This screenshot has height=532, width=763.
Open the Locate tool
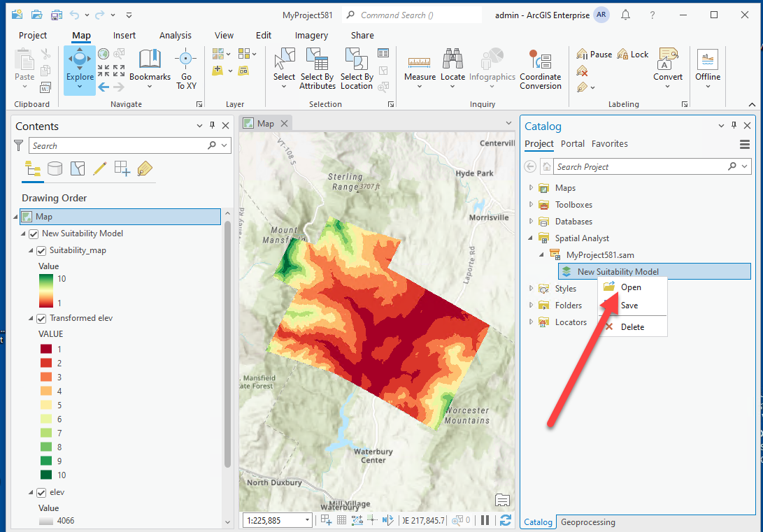(452, 68)
